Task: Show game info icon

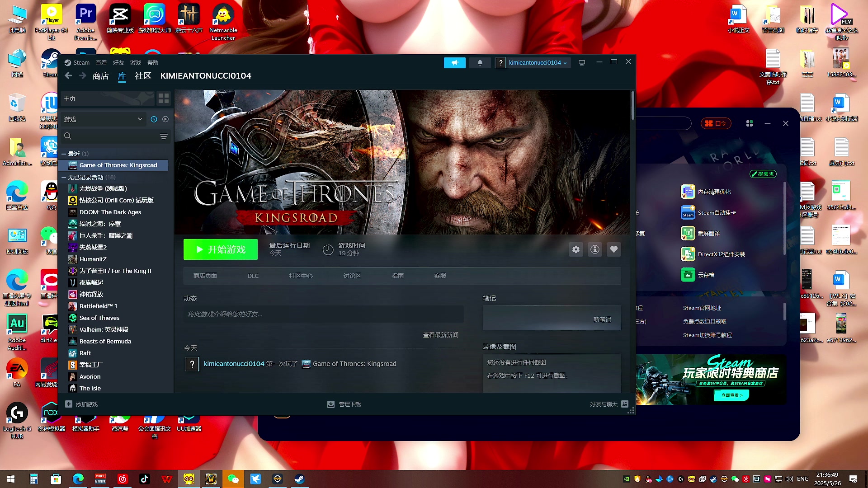Action: point(595,249)
